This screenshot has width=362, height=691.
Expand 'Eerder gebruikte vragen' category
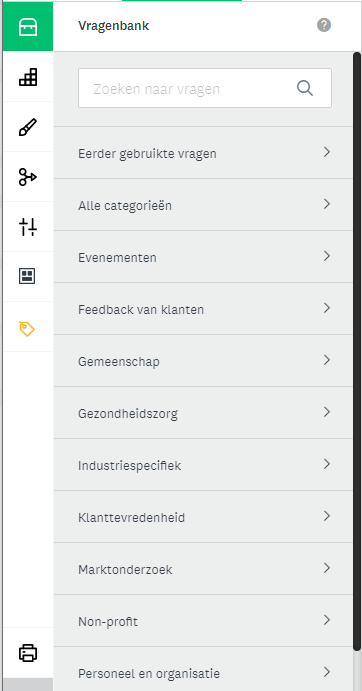point(203,153)
